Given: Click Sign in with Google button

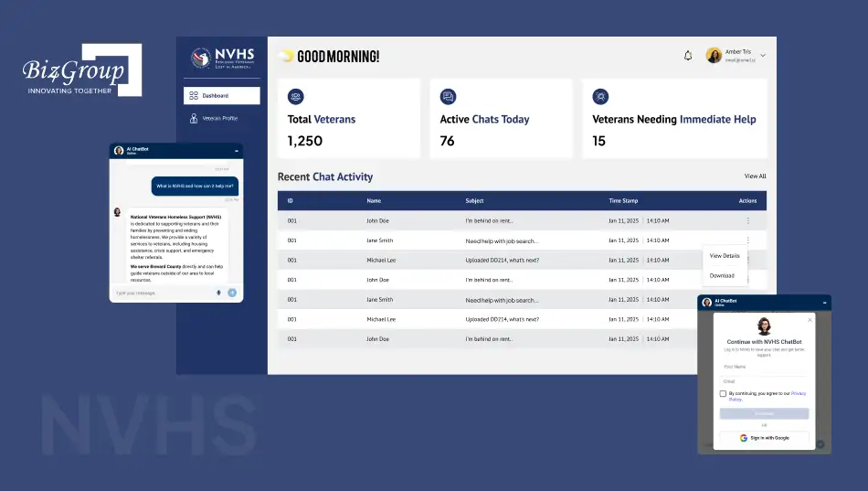Looking at the screenshot, I should 764,438.
